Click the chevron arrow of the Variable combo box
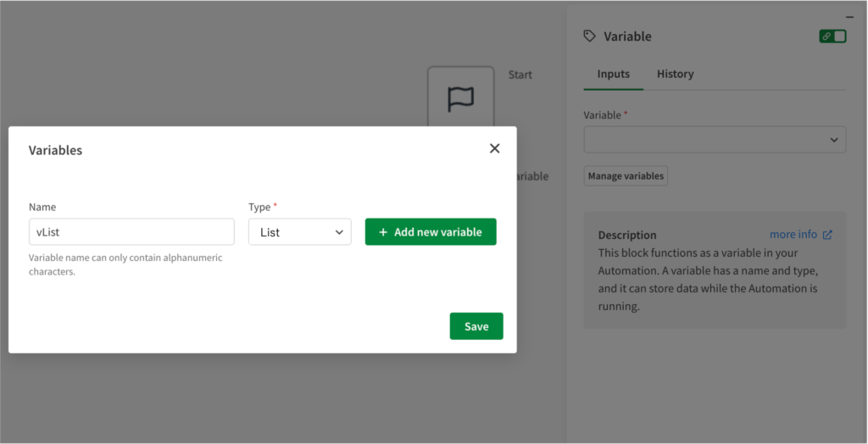The height and width of the screenshot is (444, 868). 834,140
